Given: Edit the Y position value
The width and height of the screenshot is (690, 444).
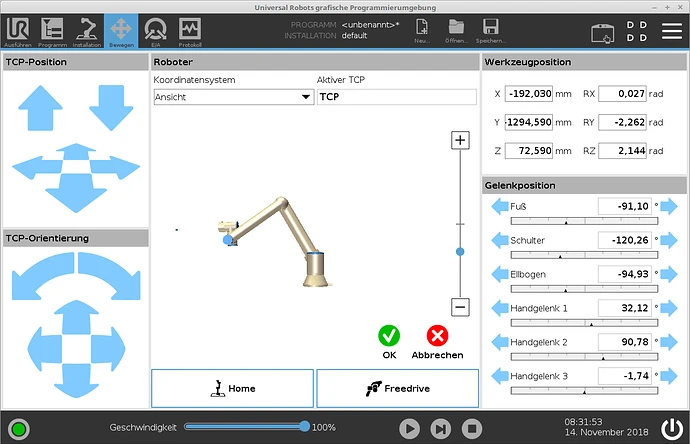Looking at the screenshot, I should pos(529,122).
